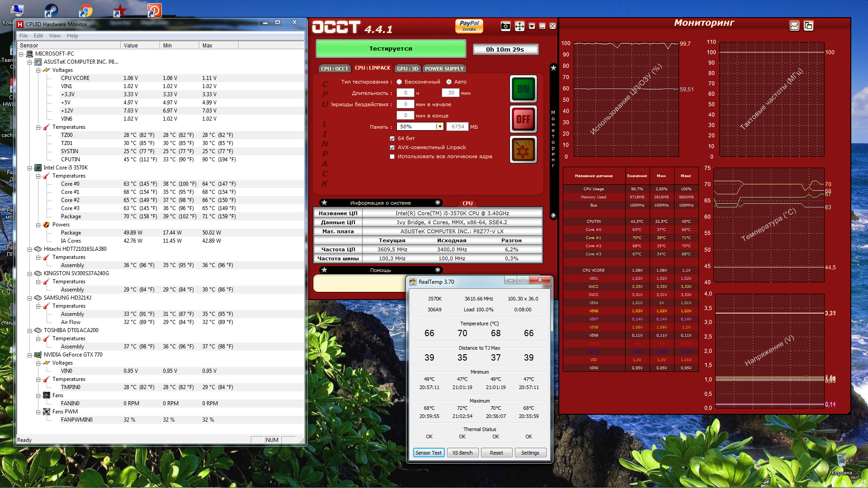
Task: Enable Использовать все логические ядра checkbox
Action: (x=392, y=156)
